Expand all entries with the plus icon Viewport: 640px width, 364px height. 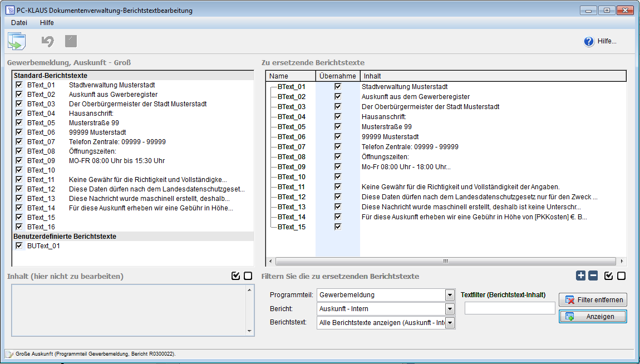pos(581,276)
